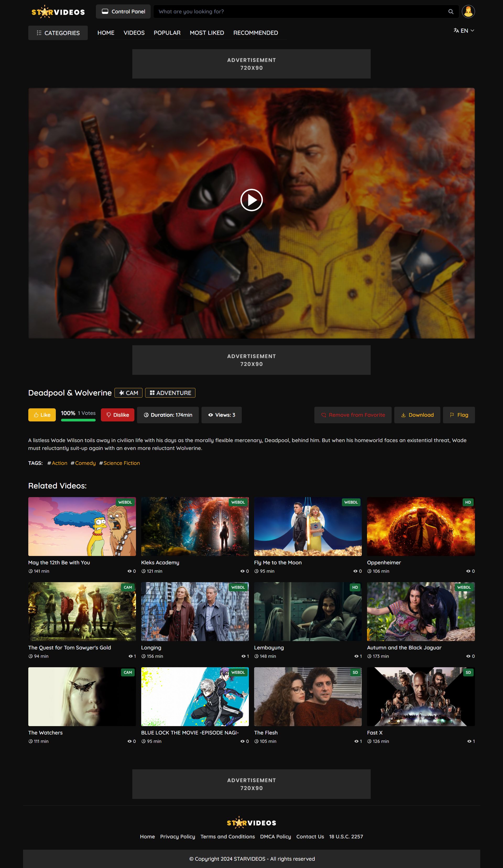Click SD badge on The Flesh
Screen dimensions: 503x868
click(355, 672)
